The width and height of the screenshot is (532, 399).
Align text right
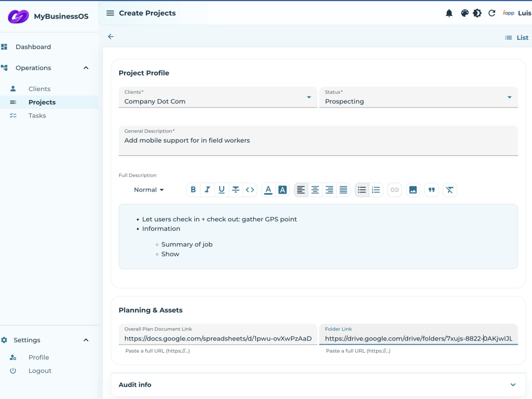pos(329,190)
